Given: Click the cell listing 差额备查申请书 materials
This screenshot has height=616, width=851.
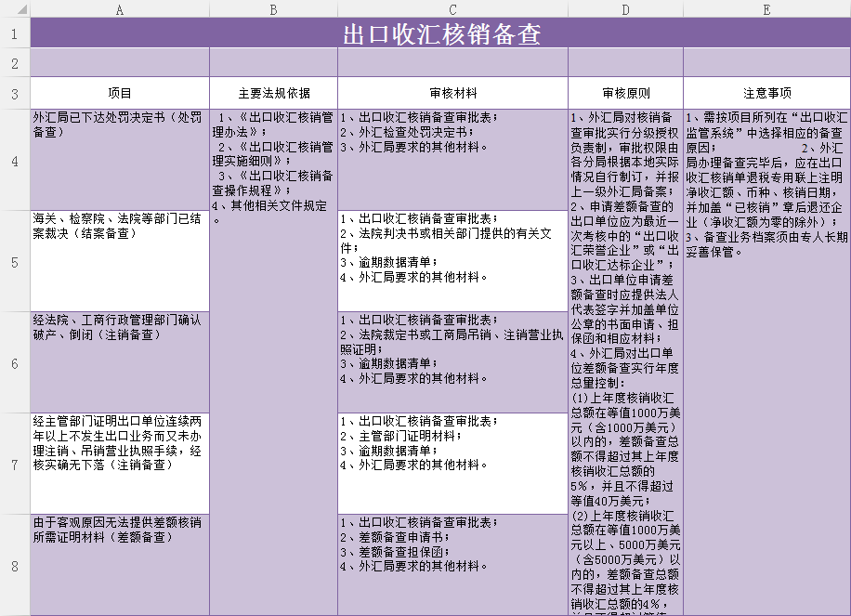Looking at the screenshot, I should coord(452,564).
